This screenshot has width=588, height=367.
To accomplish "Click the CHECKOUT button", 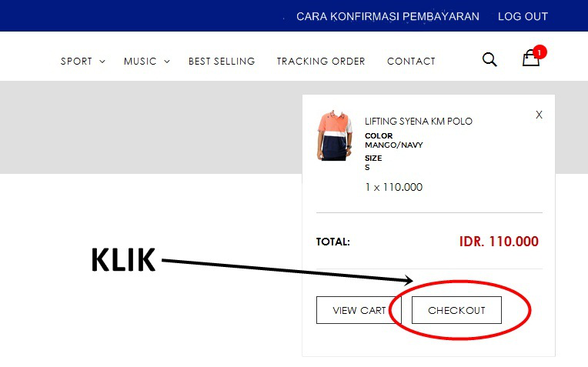I will pos(456,310).
